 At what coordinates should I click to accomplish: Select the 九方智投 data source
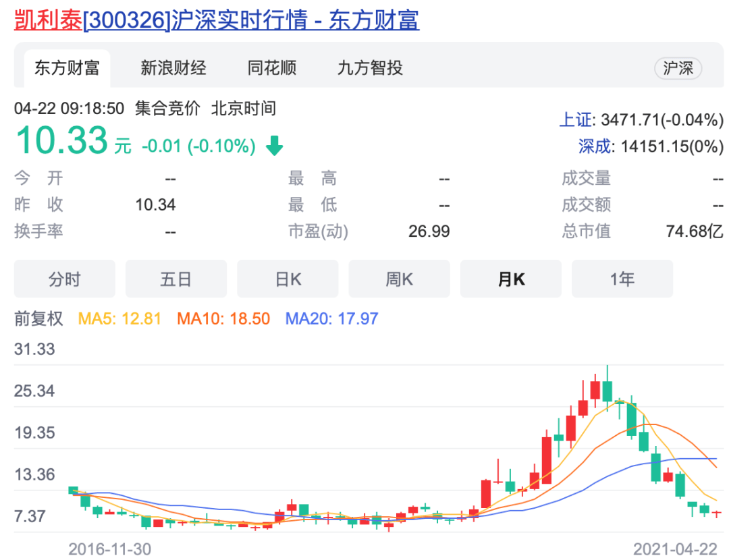(x=367, y=68)
